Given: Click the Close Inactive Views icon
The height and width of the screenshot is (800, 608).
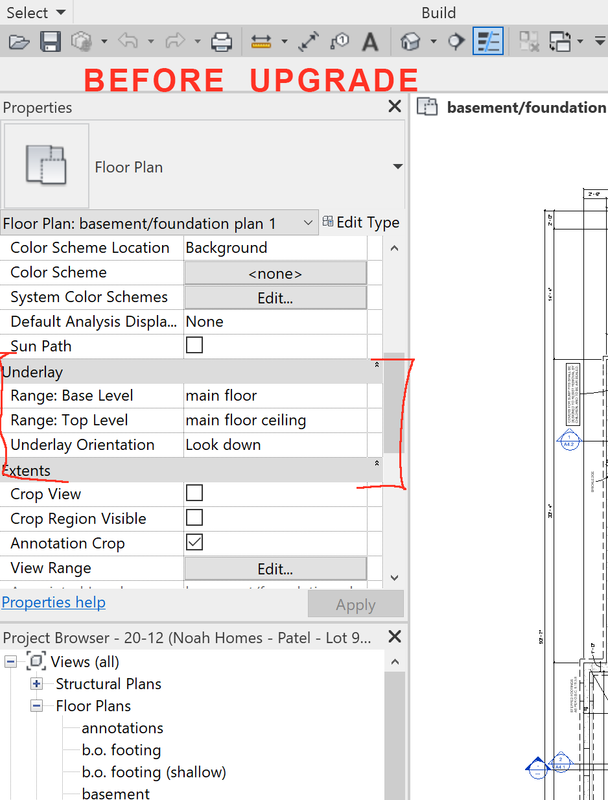Looking at the screenshot, I should 529,41.
